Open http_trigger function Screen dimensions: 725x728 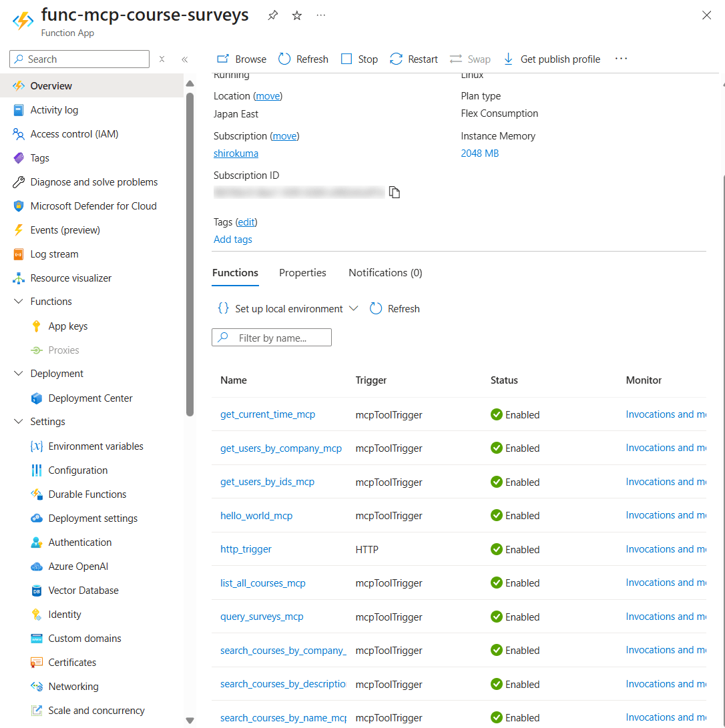tap(246, 549)
